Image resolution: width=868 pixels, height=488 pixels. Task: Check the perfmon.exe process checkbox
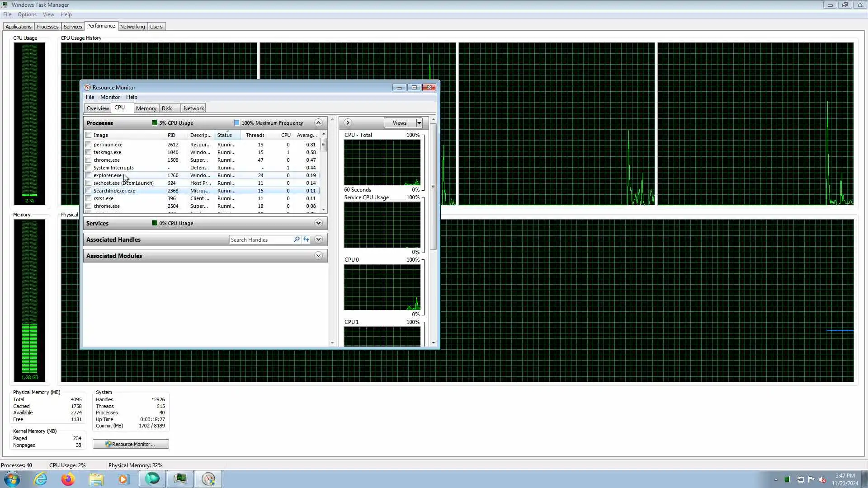89,145
